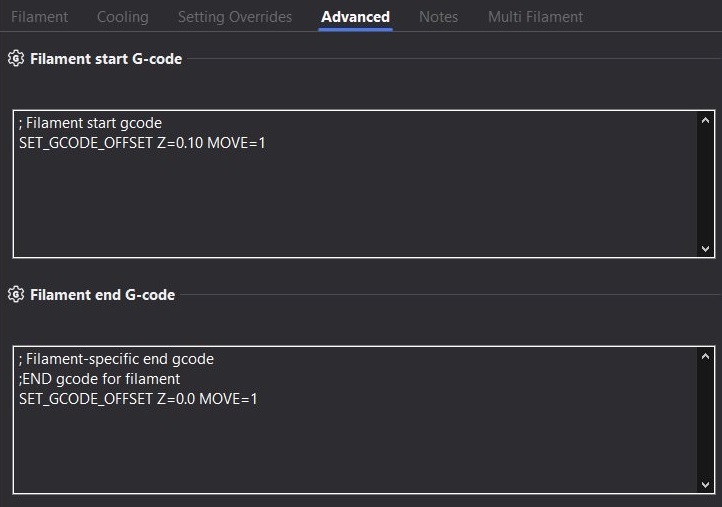Click the '; Filament start gcode' comment line
Screen dimensions: 722x507
[90, 123]
